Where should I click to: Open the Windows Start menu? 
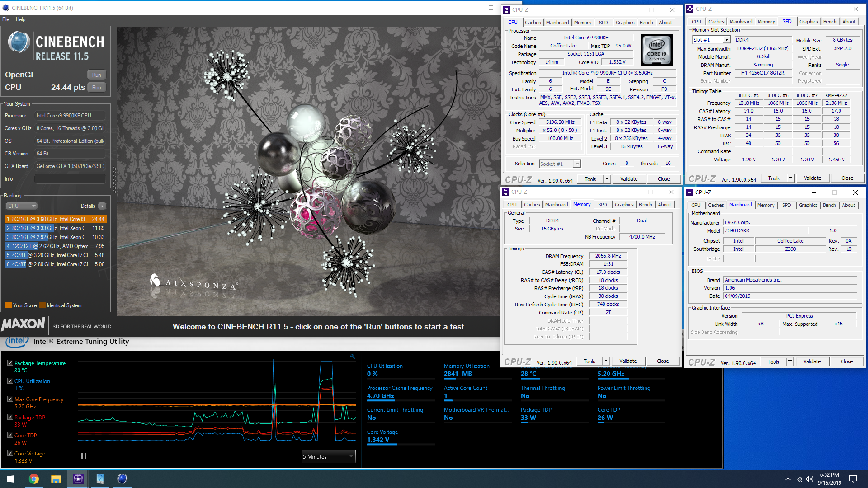[11, 479]
